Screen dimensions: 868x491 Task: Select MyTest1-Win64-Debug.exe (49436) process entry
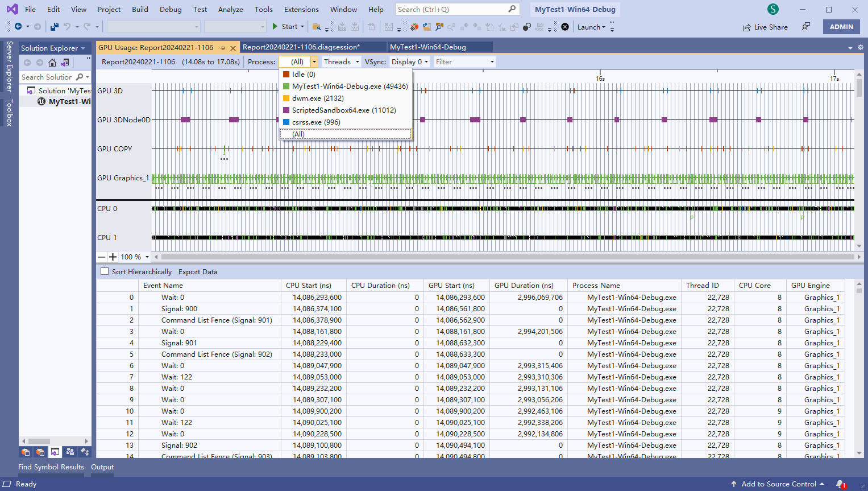click(x=345, y=86)
